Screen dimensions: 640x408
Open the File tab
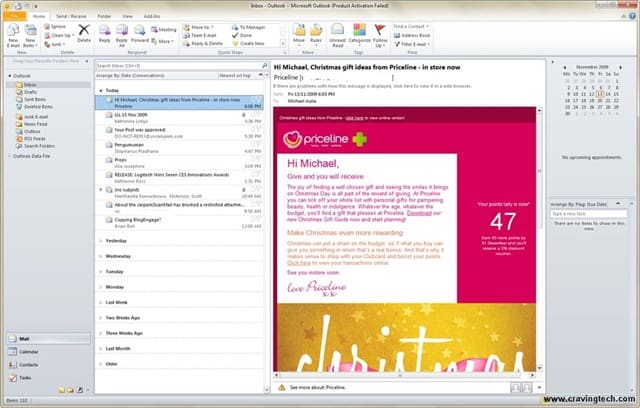click(15, 16)
